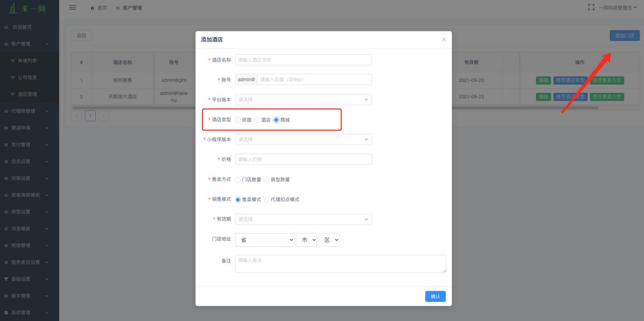
Task: Close the 添加酒店 dialog with X
Action: click(x=444, y=40)
